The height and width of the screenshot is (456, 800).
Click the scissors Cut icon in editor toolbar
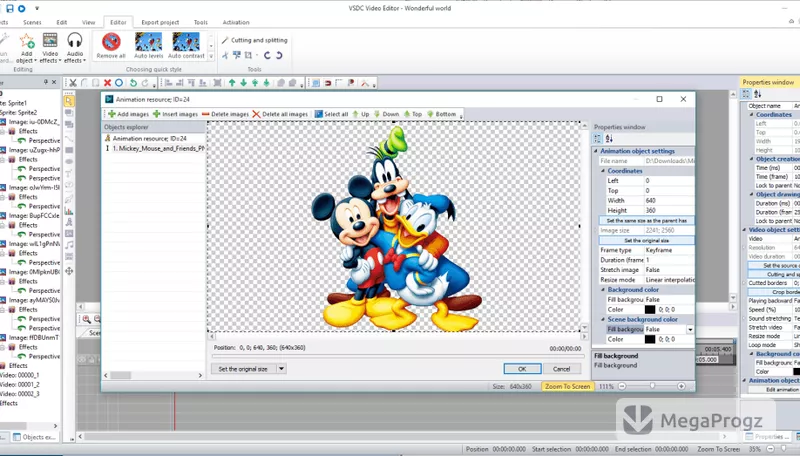73,83
